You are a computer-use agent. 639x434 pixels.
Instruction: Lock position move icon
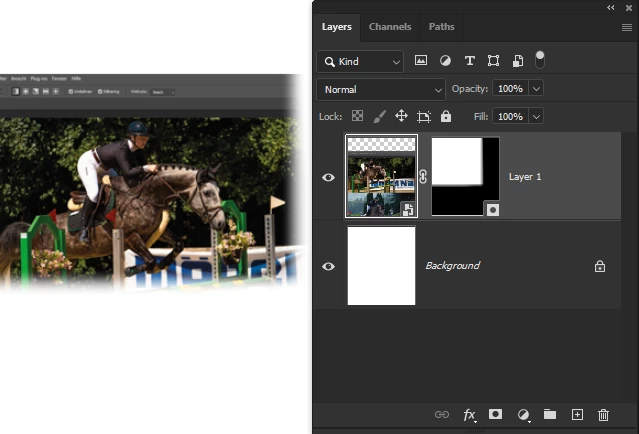pyautogui.click(x=401, y=116)
